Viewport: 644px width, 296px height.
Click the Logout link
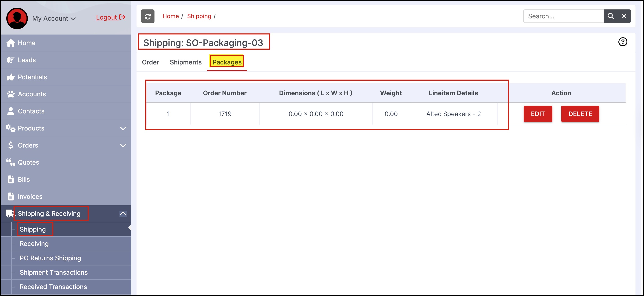tap(110, 17)
